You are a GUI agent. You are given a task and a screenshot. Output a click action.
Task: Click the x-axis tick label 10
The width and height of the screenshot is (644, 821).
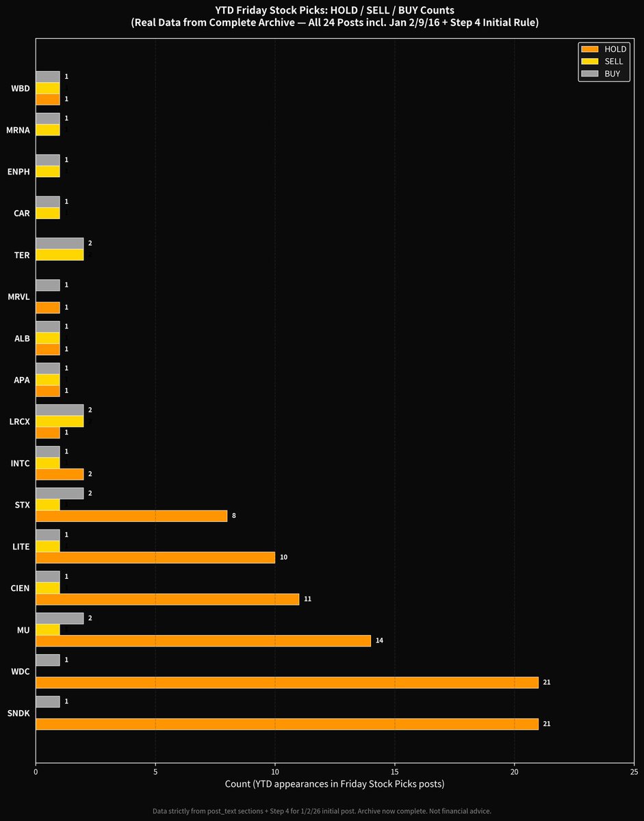(x=275, y=771)
